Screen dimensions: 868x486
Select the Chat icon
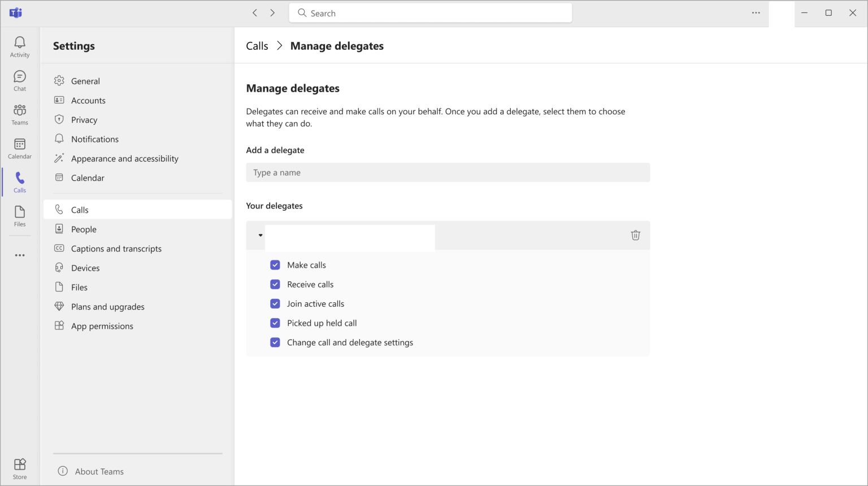pos(19,80)
